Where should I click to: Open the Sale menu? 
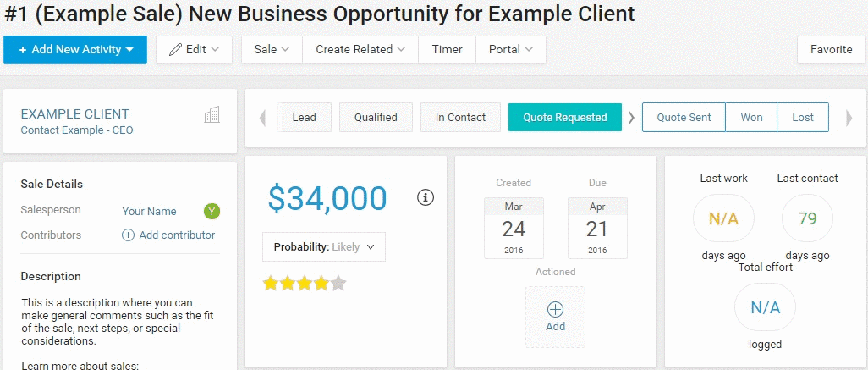click(272, 49)
